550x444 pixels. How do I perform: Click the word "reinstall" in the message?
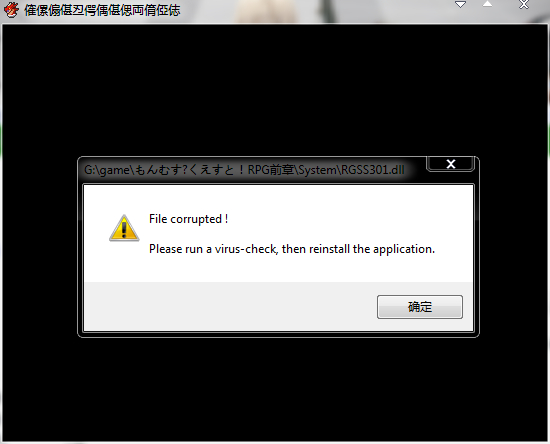click(x=329, y=249)
